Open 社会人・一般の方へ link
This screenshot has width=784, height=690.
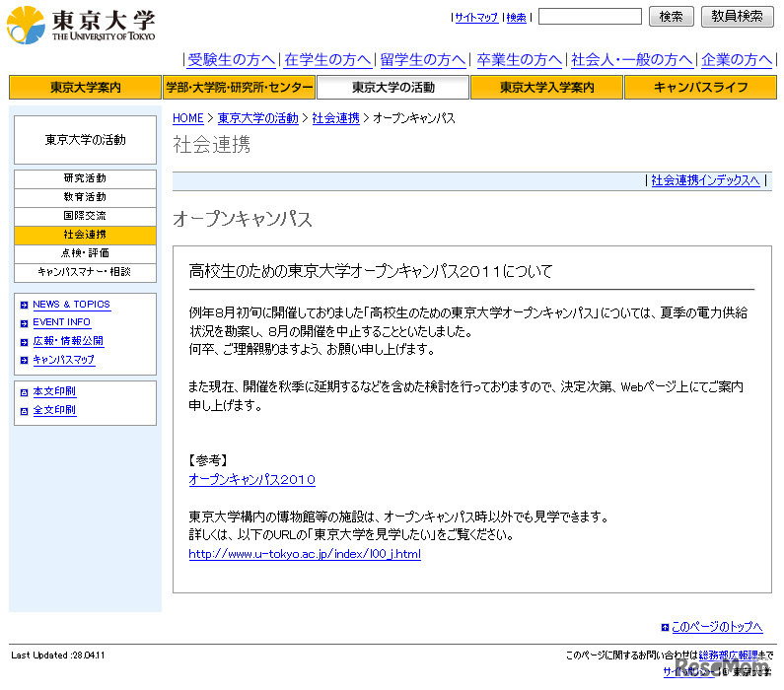click(x=632, y=60)
